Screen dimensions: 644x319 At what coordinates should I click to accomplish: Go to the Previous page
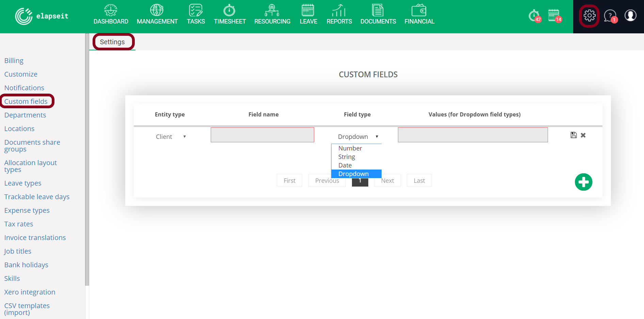click(327, 180)
